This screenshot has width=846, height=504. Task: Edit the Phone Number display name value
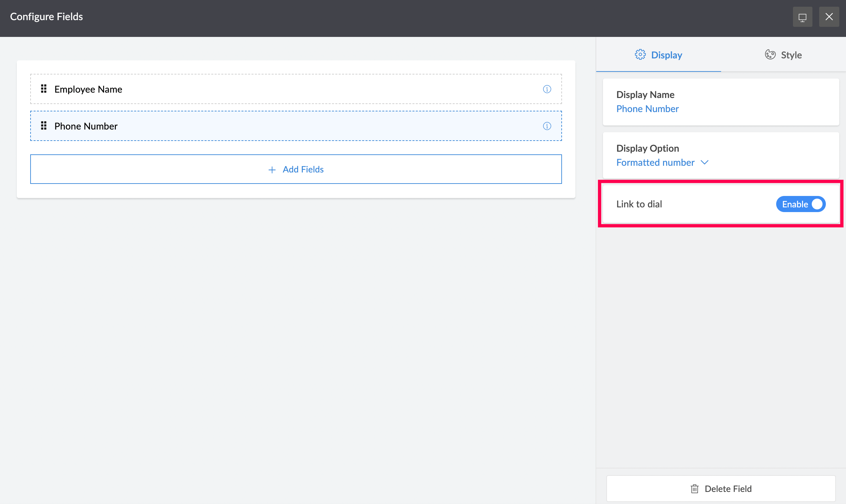[647, 109]
